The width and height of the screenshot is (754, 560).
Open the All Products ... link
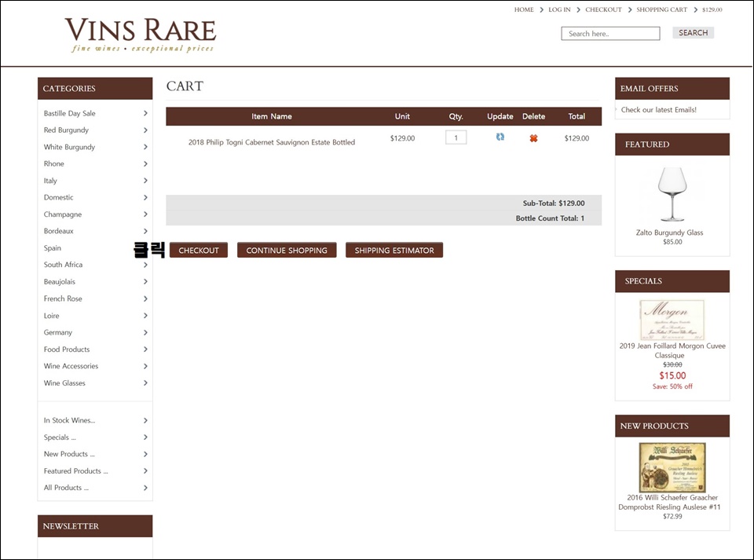point(66,488)
